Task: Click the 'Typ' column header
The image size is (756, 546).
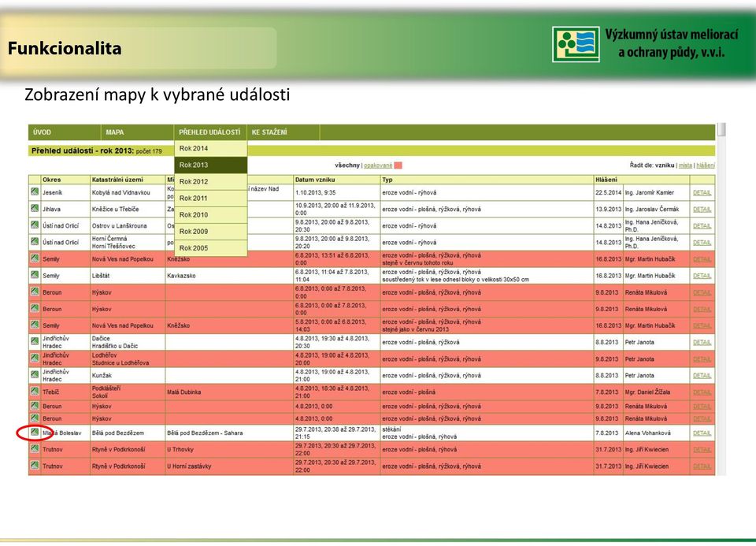Action: pos(487,180)
